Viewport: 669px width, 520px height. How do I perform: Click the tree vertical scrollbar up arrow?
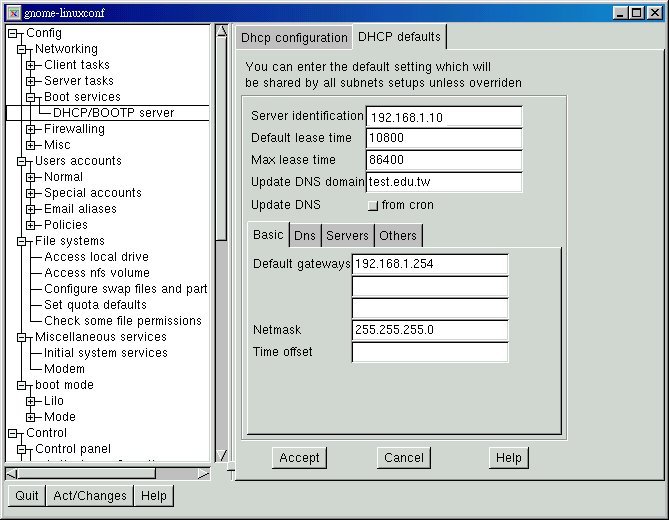point(221,31)
